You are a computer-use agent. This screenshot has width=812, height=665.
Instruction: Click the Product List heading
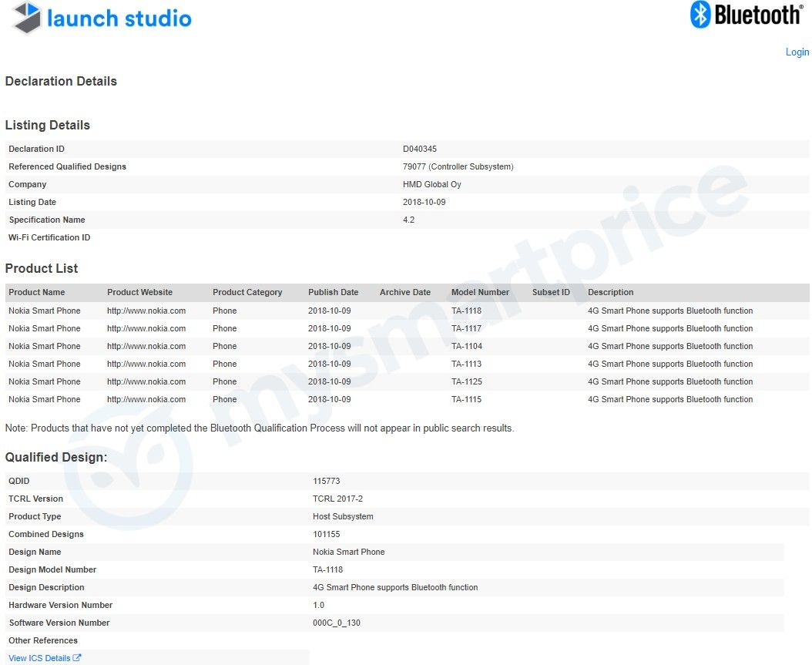[x=42, y=268]
